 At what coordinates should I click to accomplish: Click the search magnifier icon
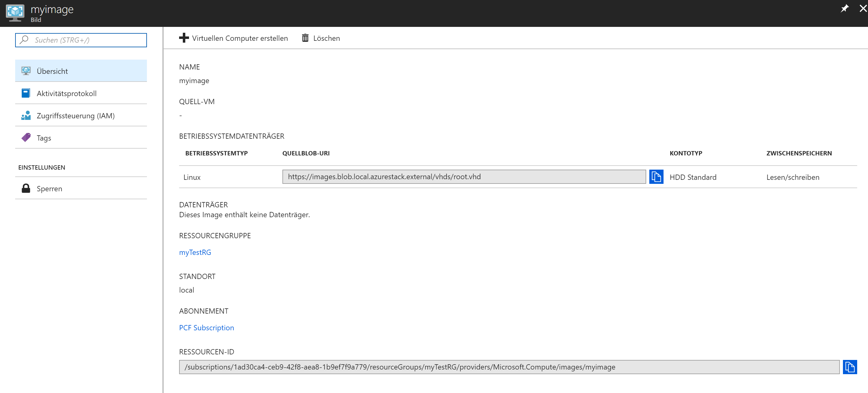pos(24,40)
